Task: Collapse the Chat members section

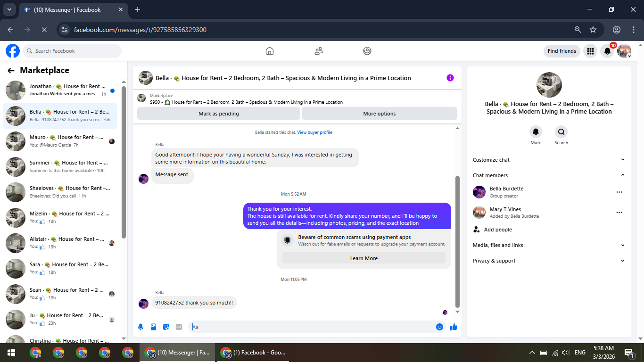Action: [x=549, y=175]
